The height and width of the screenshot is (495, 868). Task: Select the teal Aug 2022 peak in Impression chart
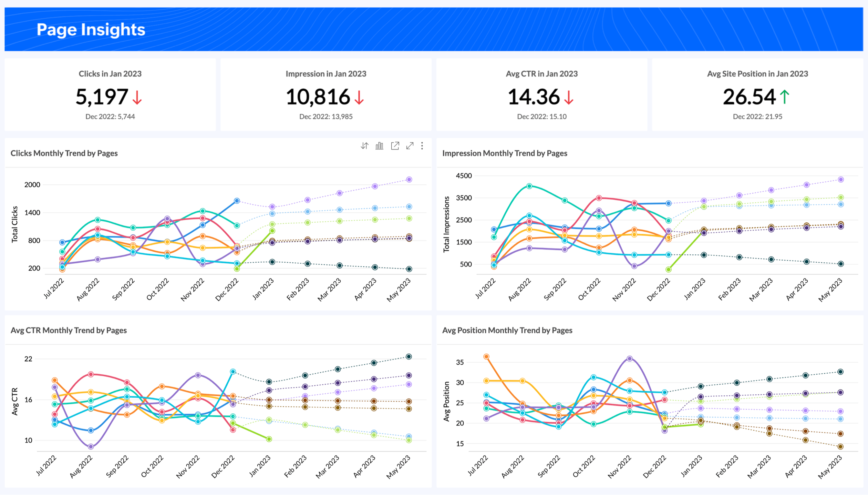(x=529, y=186)
